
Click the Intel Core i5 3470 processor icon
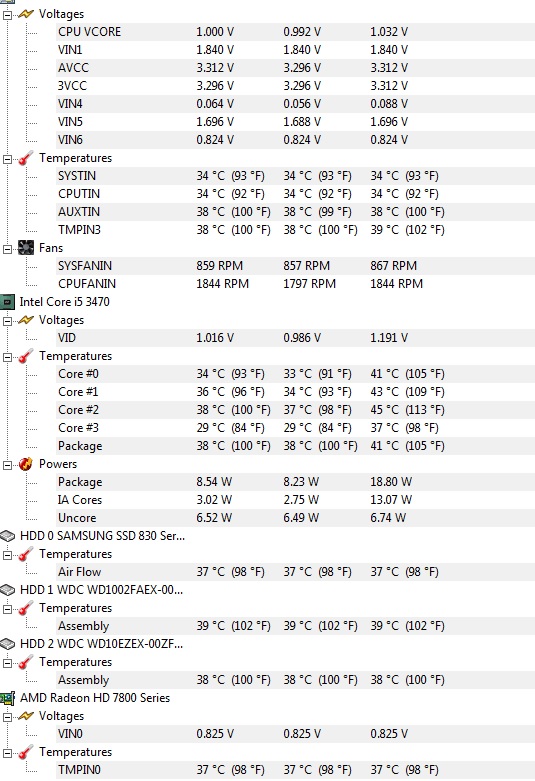click(x=7, y=302)
